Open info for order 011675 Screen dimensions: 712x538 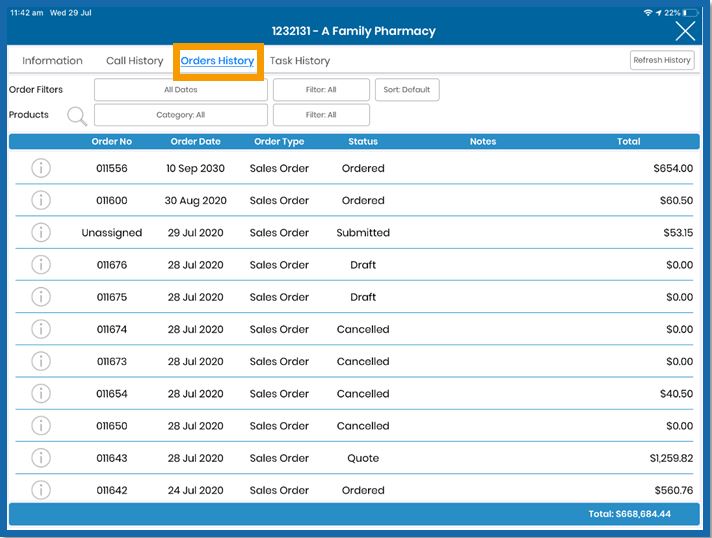pos(41,297)
